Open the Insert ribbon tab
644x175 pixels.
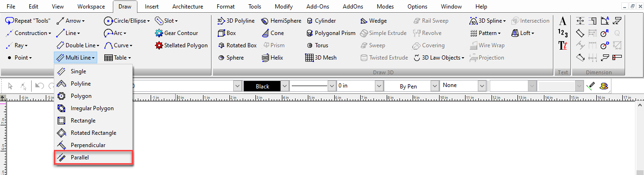point(152,7)
